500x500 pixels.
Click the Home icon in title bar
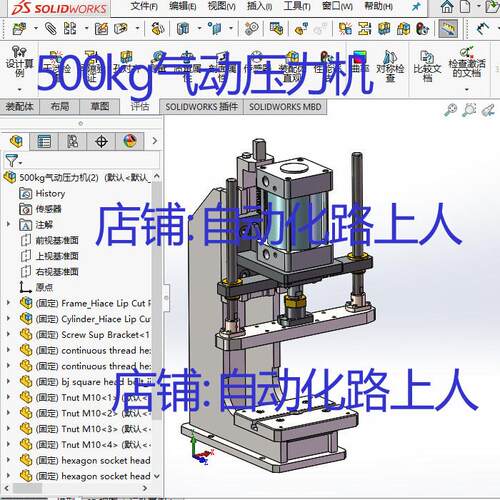[447, 6]
